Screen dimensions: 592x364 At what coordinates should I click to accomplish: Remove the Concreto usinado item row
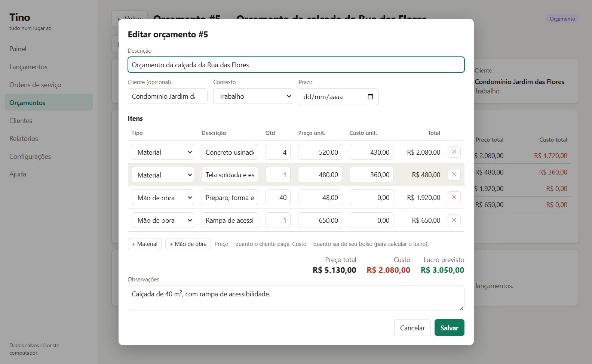point(454,152)
